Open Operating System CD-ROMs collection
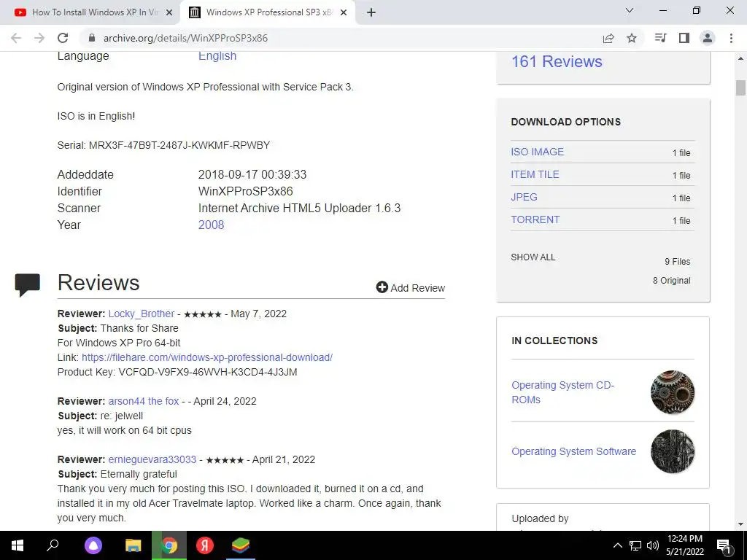Viewport: 747px width, 560px height. click(x=562, y=392)
